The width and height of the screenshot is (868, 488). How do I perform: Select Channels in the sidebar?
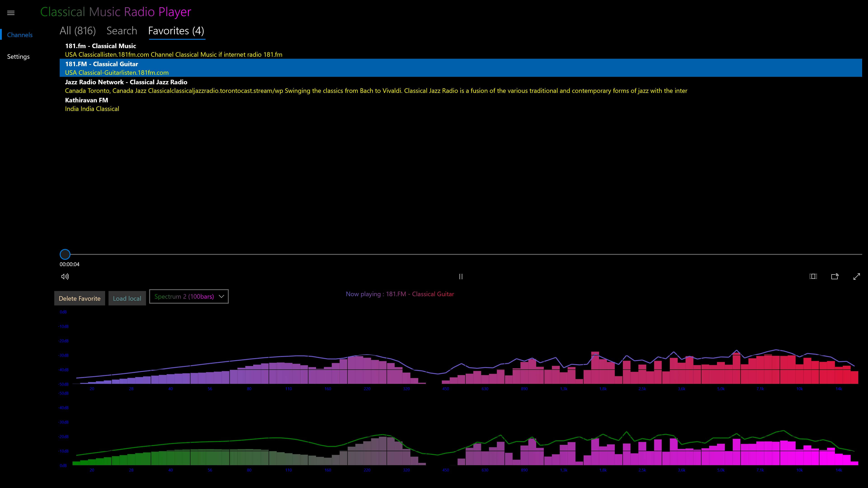19,35
